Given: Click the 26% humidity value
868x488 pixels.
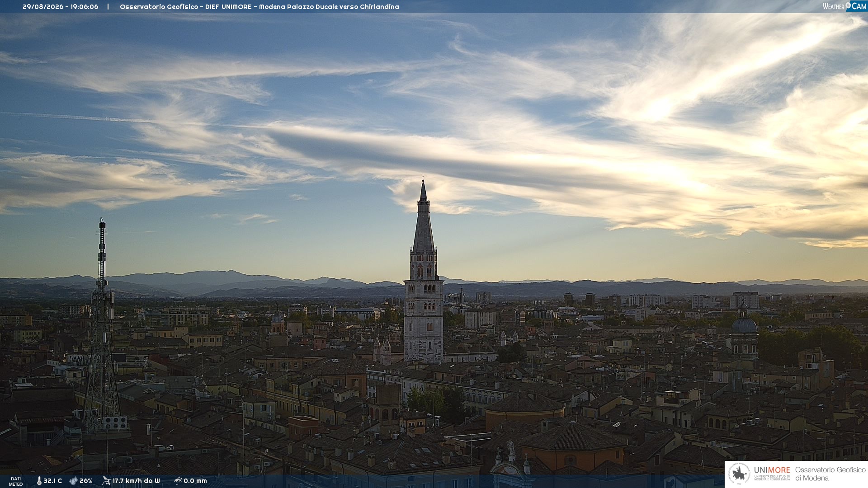Looking at the screenshot, I should pos(86,481).
